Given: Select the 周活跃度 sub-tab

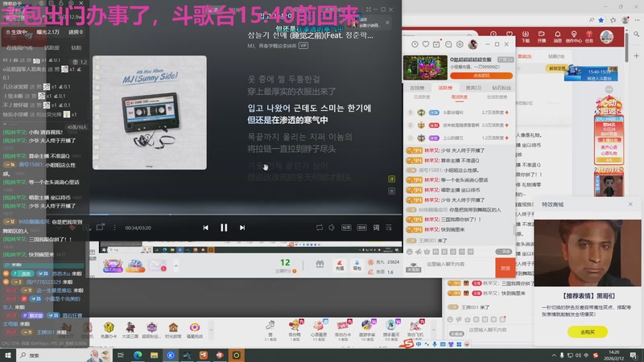Looking at the screenshot, I should pyautogui.click(x=459, y=97).
